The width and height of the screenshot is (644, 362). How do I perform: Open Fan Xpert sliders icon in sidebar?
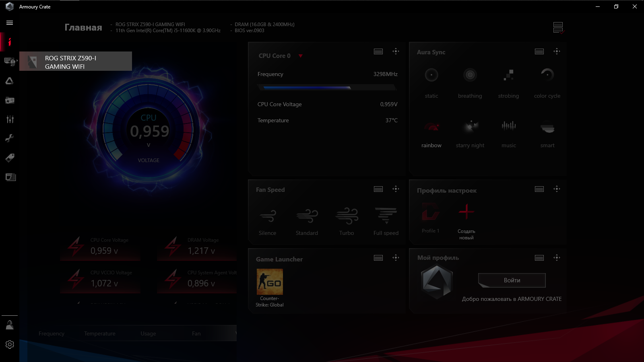pyautogui.click(x=10, y=119)
